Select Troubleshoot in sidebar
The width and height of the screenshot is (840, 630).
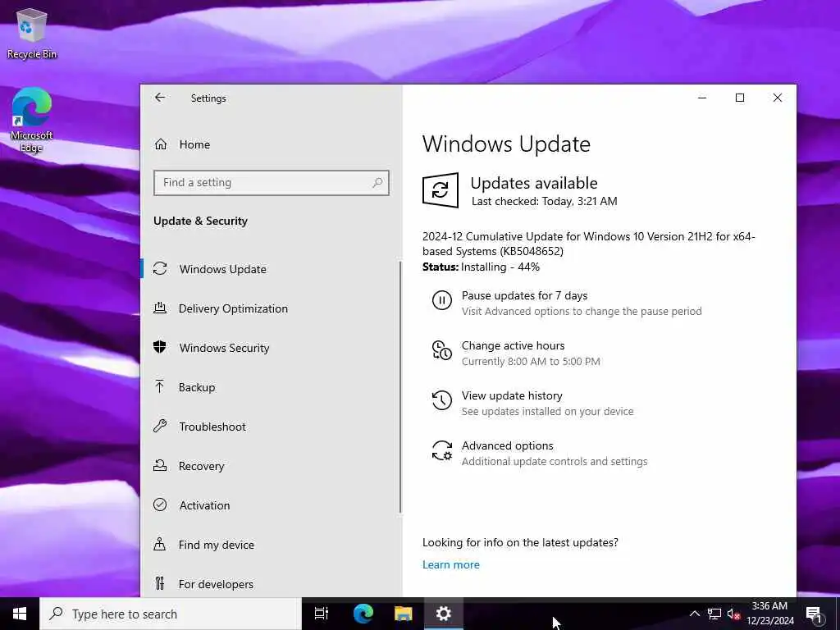(271, 427)
